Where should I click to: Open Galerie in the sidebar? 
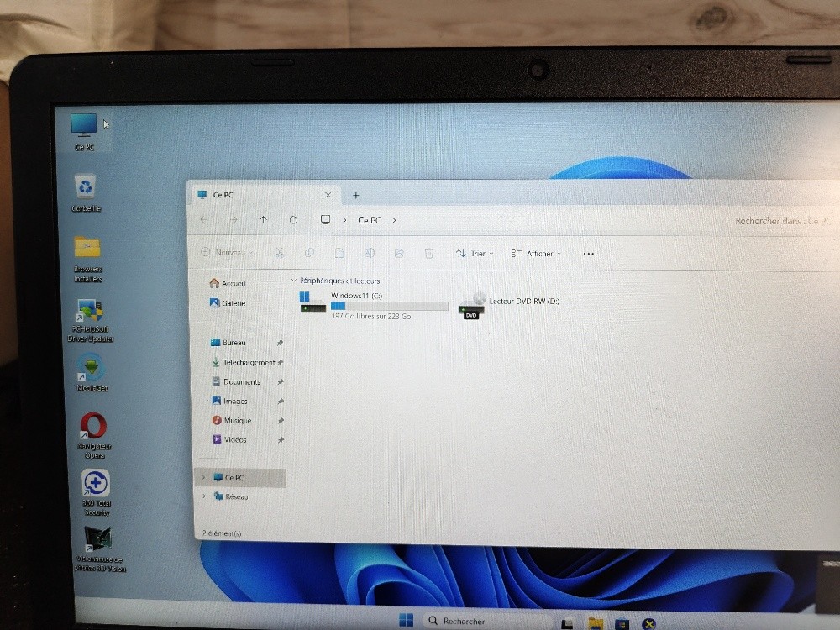click(228, 303)
